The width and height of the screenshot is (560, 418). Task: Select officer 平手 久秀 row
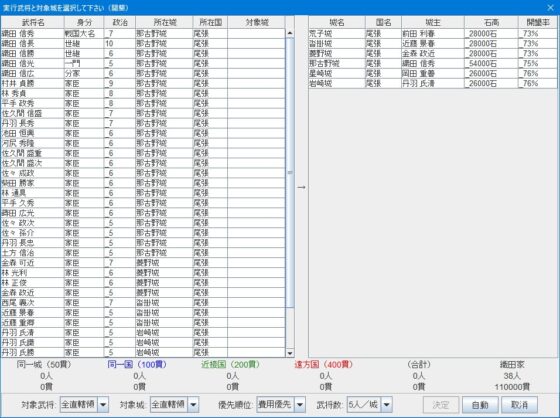click(143, 203)
